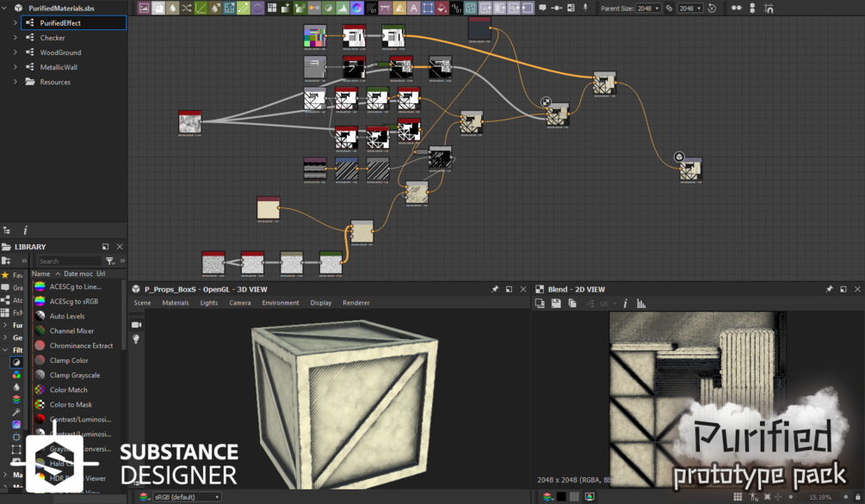Open the Parent Size height dropdown
865x504 pixels.
689,9
